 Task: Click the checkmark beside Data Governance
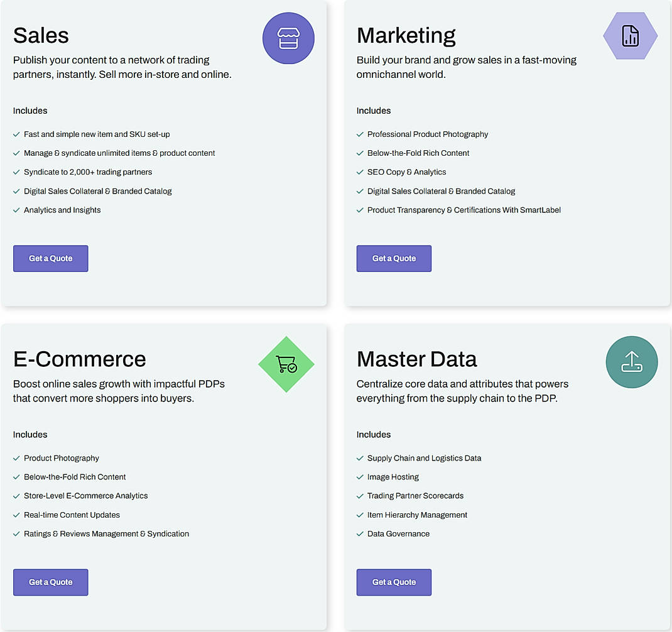point(360,533)
